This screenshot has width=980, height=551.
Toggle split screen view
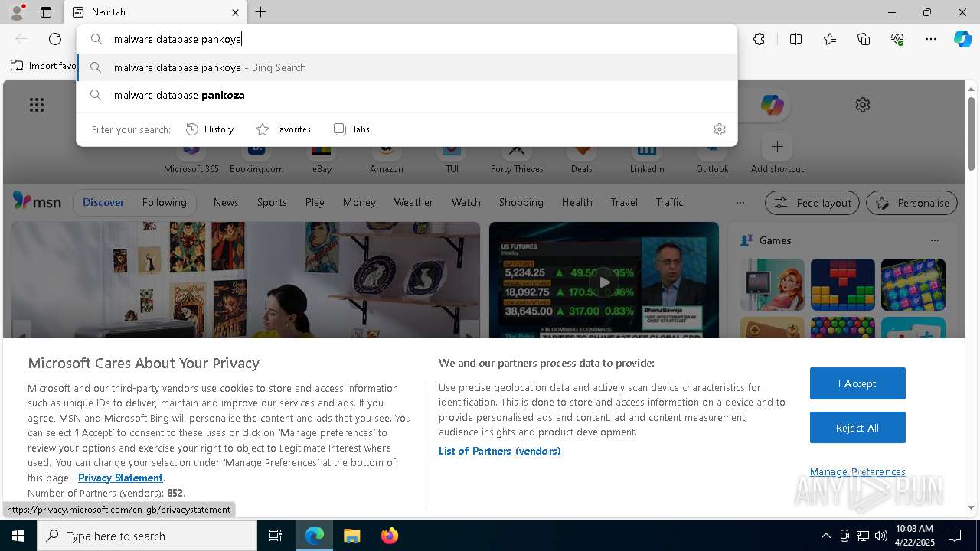(795, 39)
